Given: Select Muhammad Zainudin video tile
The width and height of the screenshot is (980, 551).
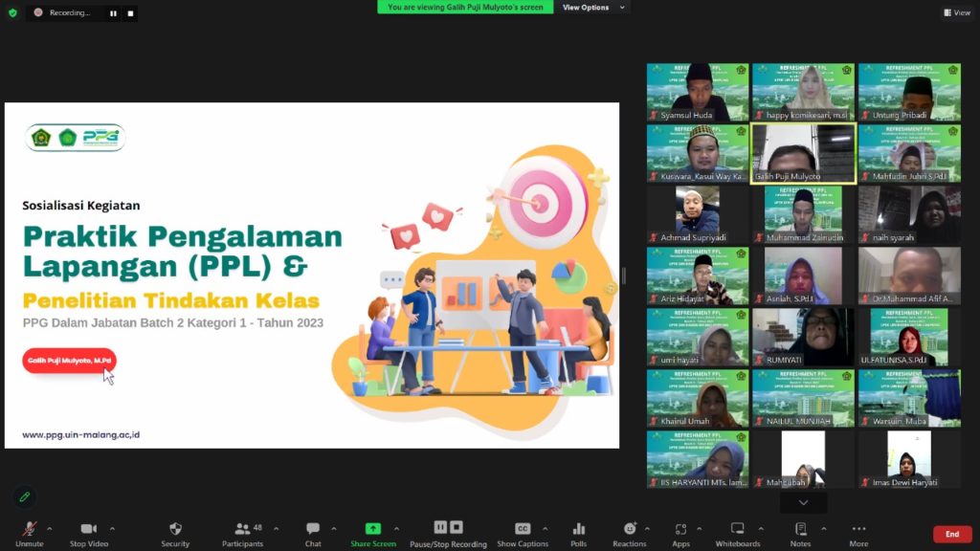Looking at the screenshot, I should [803, 214].
